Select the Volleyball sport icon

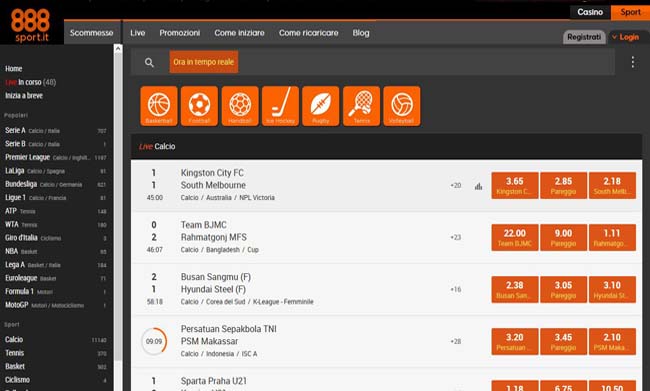coord(402,106)
